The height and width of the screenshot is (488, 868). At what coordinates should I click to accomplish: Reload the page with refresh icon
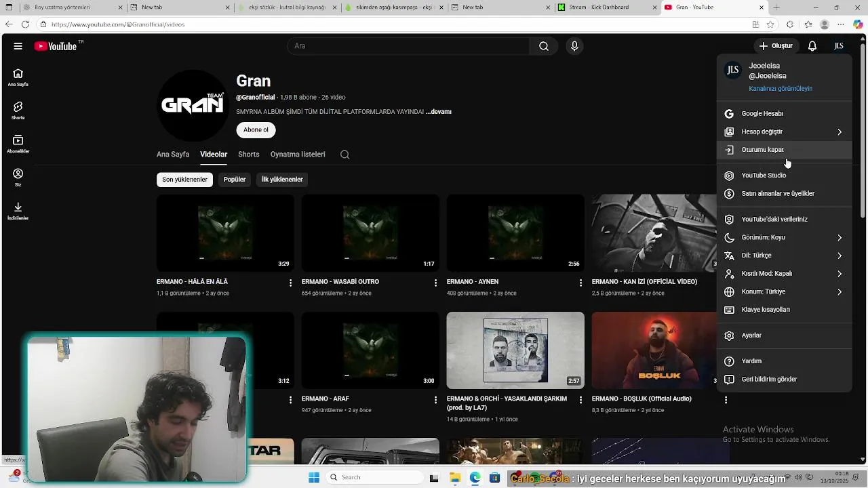point(25,24)
